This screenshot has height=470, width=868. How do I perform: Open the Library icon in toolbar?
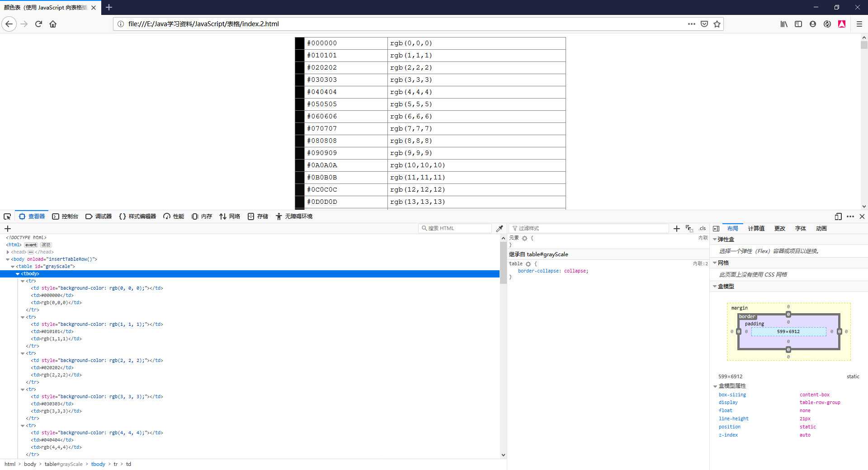784,24
